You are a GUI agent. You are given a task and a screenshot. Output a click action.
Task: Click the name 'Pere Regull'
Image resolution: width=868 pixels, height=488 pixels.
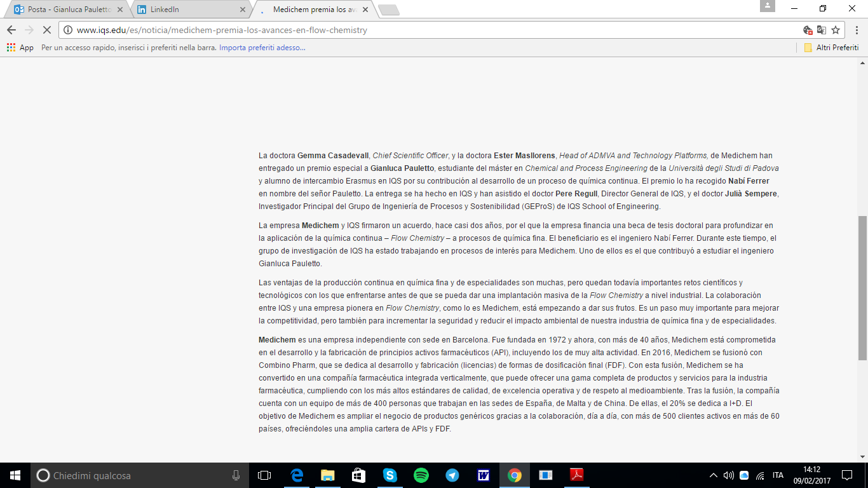(x=576, y=194)
